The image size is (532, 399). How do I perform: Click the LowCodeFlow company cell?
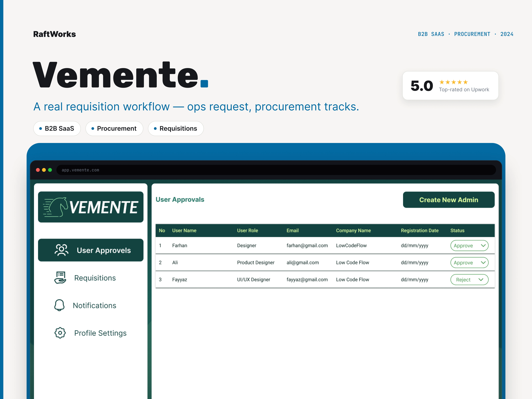[351, 246]
